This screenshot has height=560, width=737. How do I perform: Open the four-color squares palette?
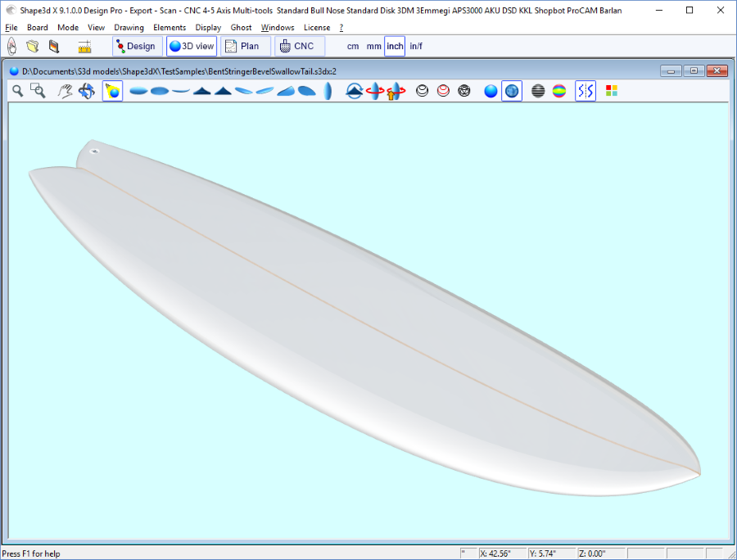(611, 91)
